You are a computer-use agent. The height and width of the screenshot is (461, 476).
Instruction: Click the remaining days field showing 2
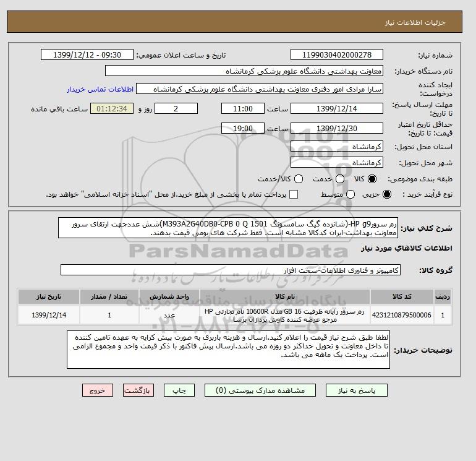[176, 108]
